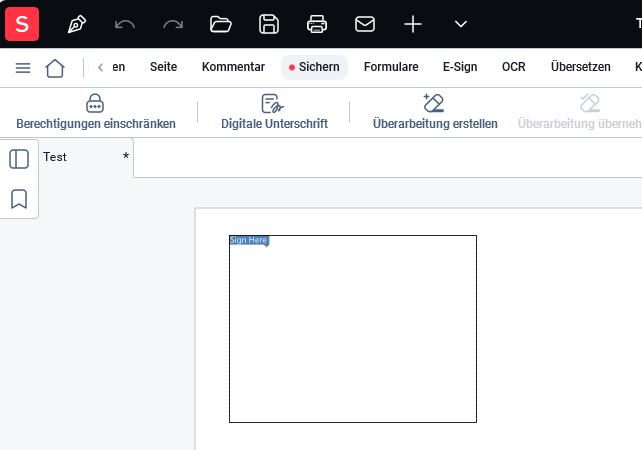Click the digital signature icon
Screen dimensions: 642x450
(x=273, y=103)
